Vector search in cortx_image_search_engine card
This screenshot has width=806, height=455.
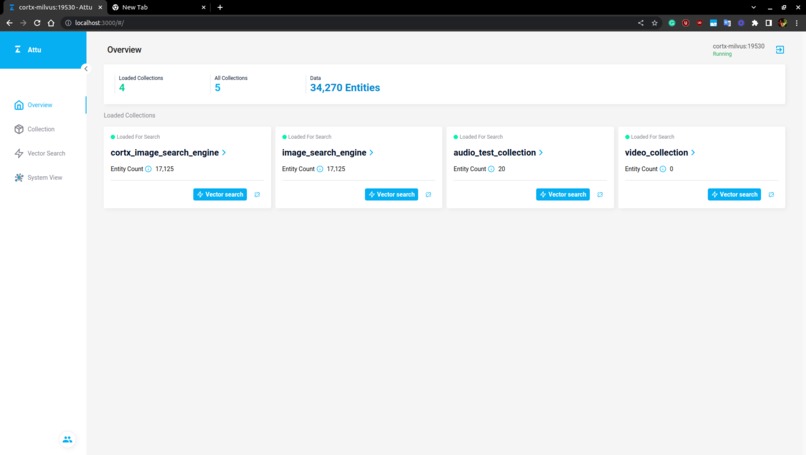pos(220,194)
